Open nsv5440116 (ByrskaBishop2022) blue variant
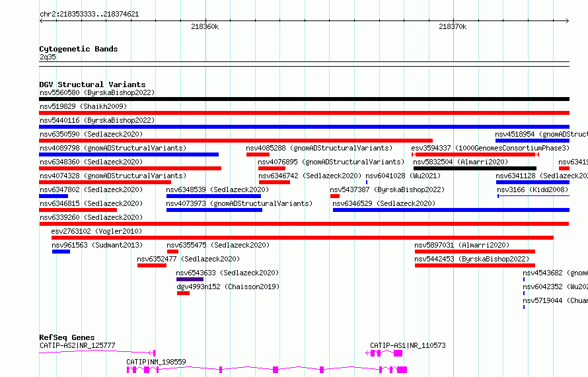The height and width of the screenshot is (377, 588). point(304,127)
